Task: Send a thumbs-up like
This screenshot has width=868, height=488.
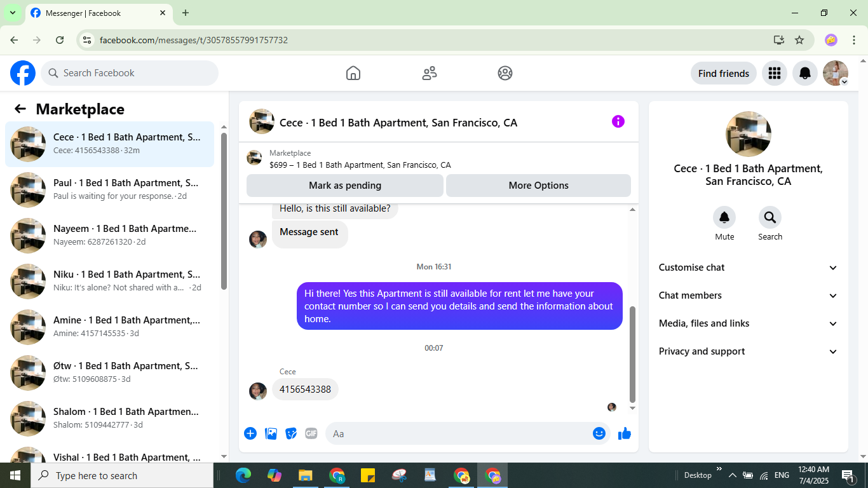Action: coord(625,433)
